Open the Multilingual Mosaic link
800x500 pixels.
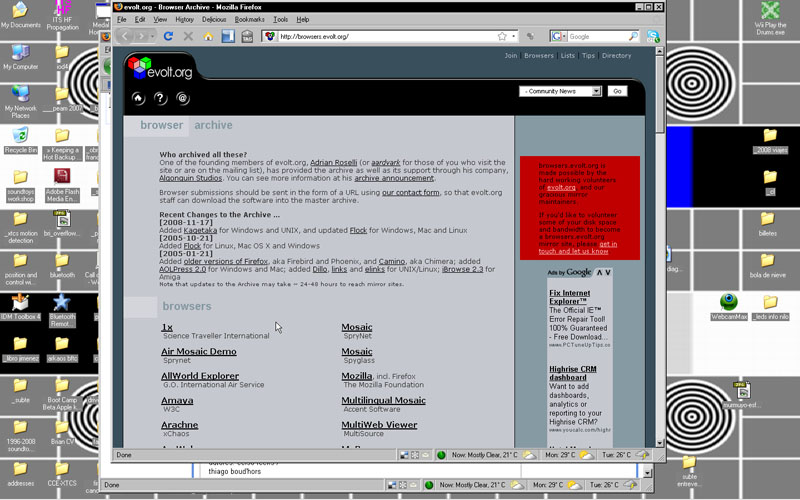tap(383, 400)
